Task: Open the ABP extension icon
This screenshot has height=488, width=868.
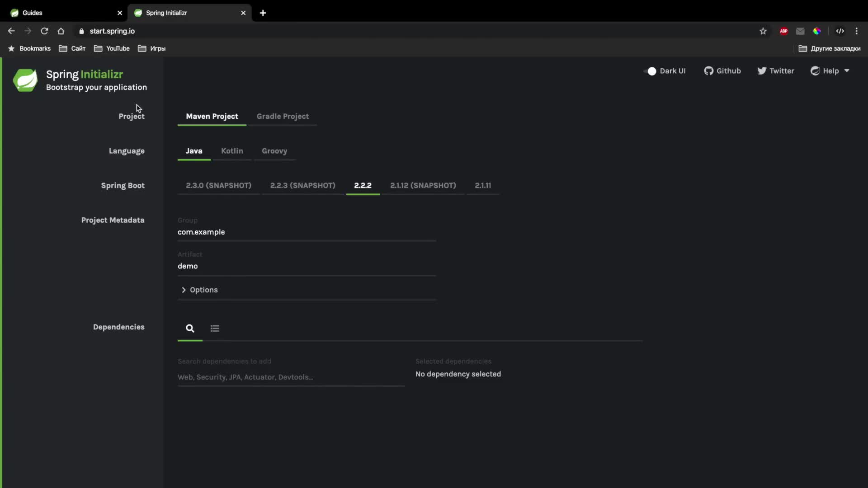Action: 784,31
